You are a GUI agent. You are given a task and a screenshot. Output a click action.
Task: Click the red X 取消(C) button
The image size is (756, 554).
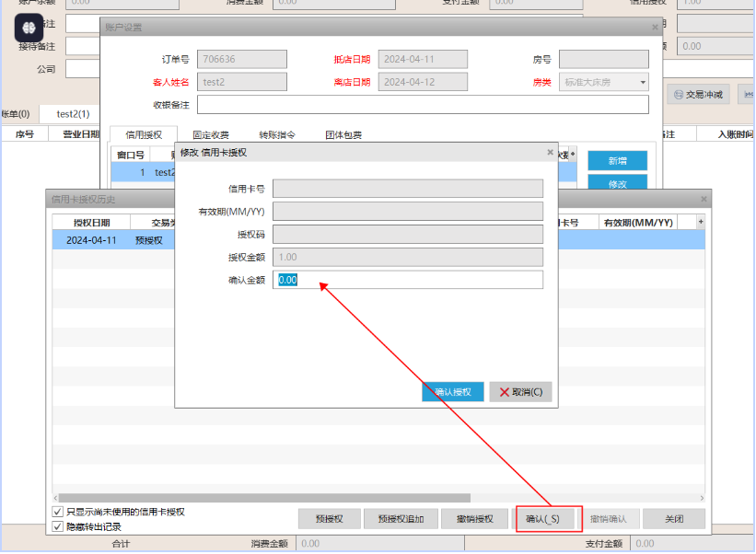point(520,392)
